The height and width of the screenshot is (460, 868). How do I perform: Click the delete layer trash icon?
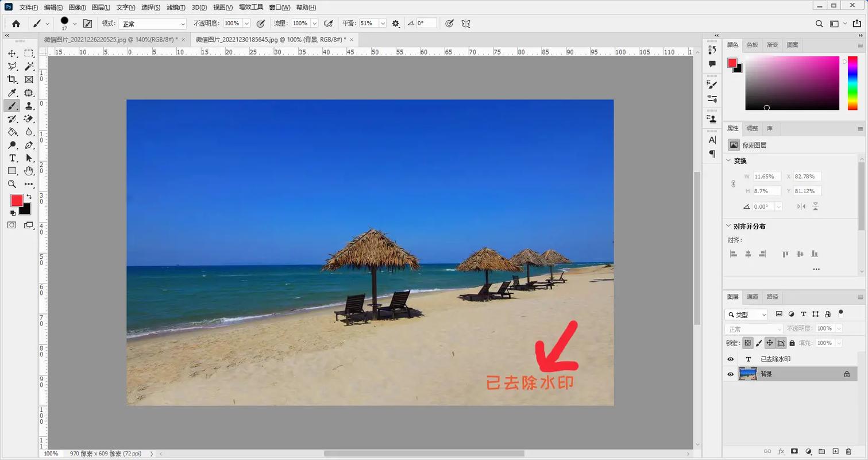[x=848, y=451]
